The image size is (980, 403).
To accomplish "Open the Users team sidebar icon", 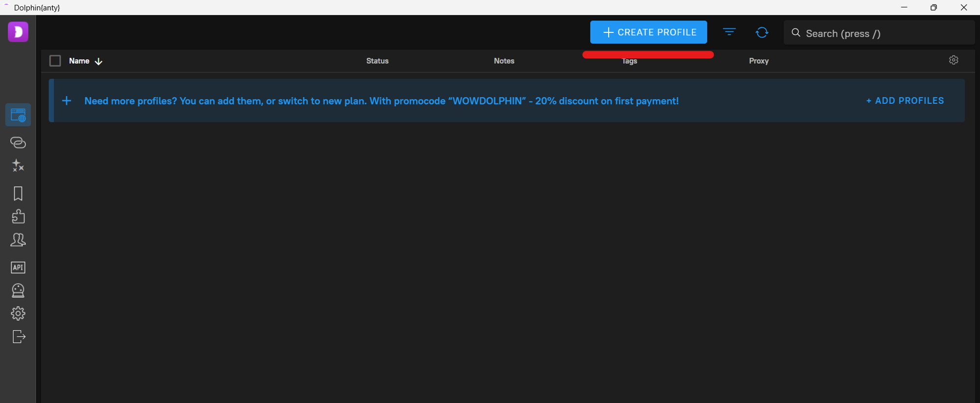I will tap(18, 240).
